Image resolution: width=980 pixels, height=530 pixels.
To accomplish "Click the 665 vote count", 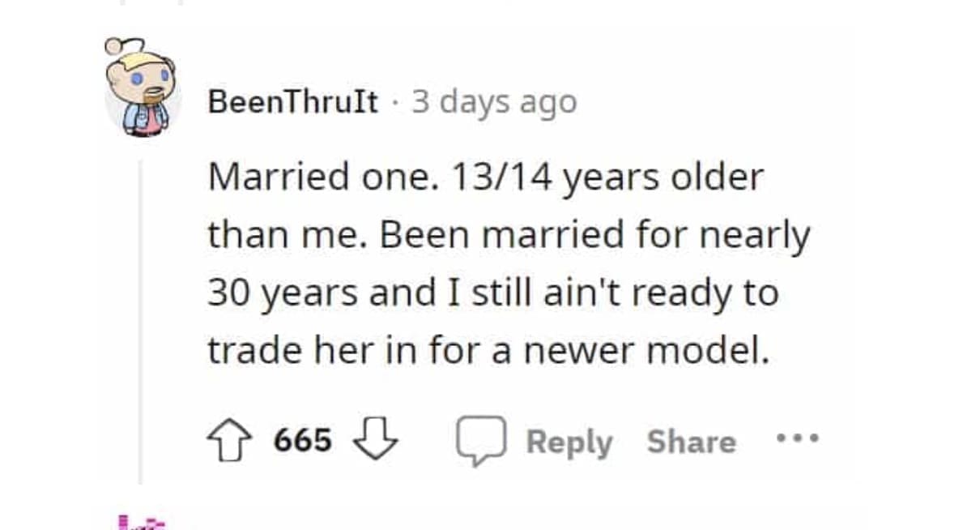I will pyautogui.click(x=303, y=441).
